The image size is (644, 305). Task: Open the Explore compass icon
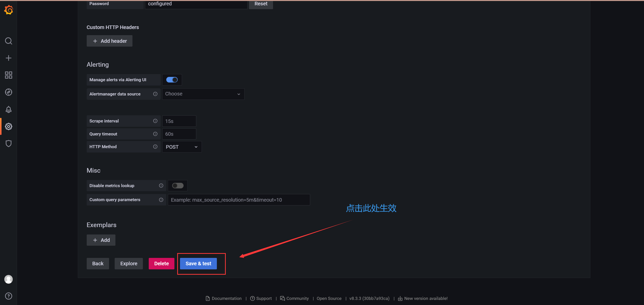pyautogui.click(x=8, y=92)
